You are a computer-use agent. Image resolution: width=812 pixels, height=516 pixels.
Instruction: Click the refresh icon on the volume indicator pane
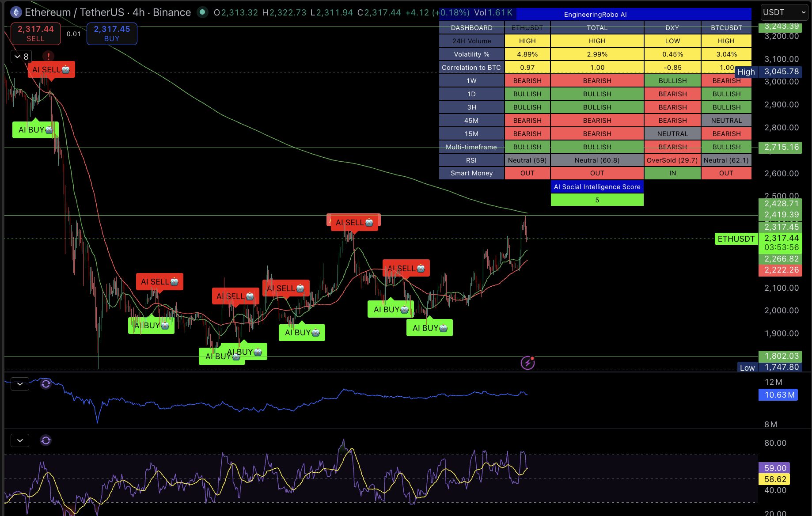point(46,384)
